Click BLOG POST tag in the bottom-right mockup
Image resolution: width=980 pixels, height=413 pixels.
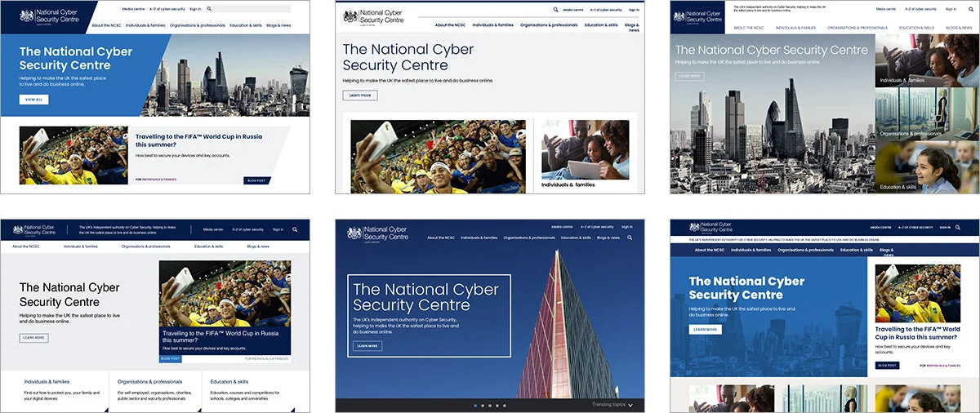[887, 366]
